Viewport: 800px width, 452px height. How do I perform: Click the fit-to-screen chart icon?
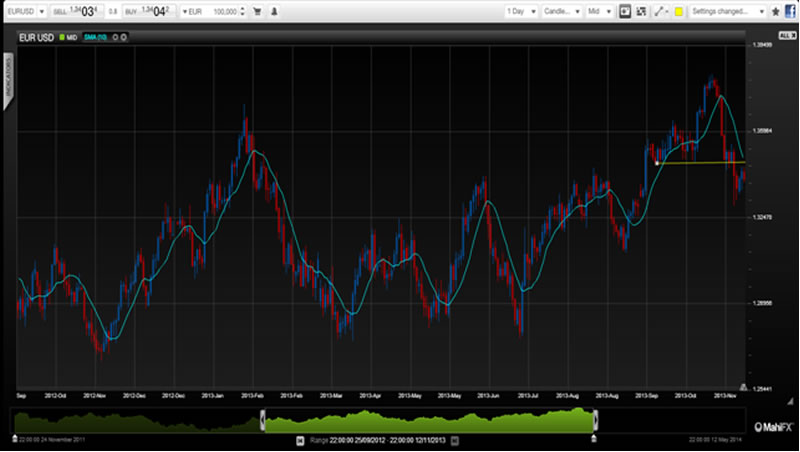tap(641, 11)
